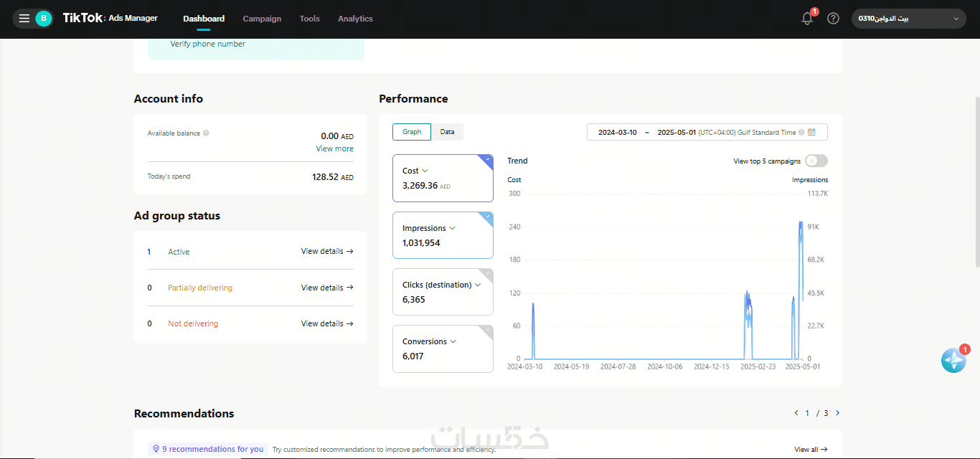This screenshot has width=980, height=459.
Task: Deselect the Cost metric card checkmark
Action: (487, 160)
